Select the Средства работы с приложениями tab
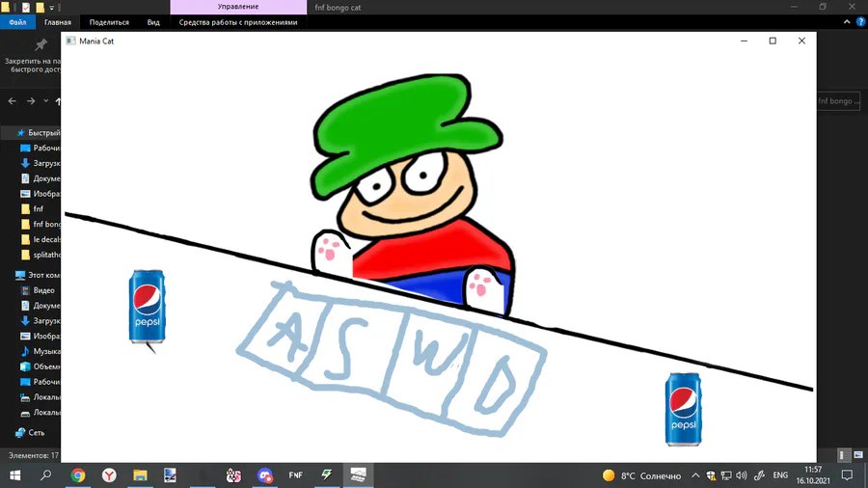Screen dimensions: 868x488 tap(238, 22)
